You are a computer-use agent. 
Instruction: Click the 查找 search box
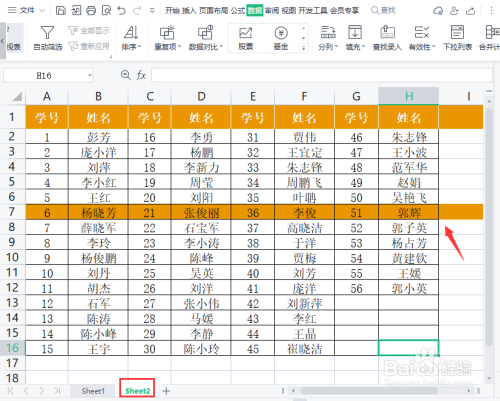383,11
